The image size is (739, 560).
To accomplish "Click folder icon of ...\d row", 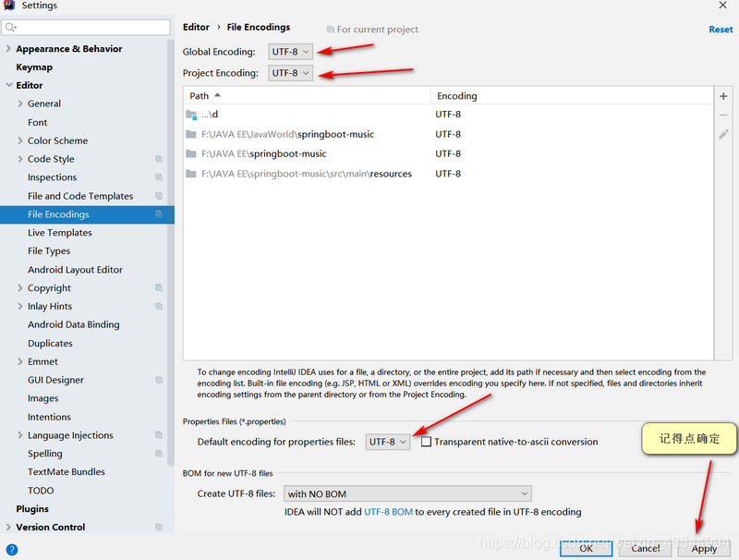I will [x=191, y=115].
